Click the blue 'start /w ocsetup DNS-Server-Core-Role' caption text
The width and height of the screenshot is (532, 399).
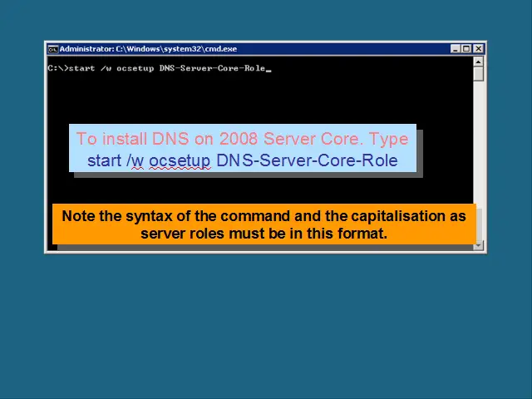(x=242, y=160)
